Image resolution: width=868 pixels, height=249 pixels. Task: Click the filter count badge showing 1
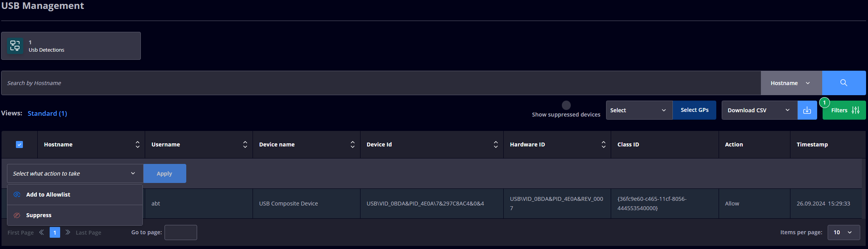tap(825, 103)
